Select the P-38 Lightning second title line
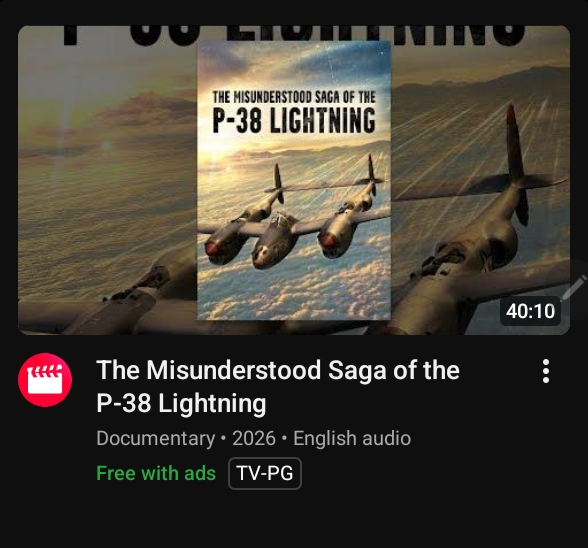This screenshot has height=548, width=588. coord(181,403)
